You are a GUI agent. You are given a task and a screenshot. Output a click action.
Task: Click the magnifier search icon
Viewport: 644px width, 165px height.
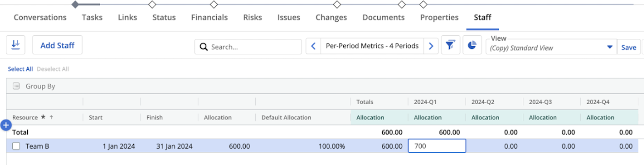click(x=204, y=47)
